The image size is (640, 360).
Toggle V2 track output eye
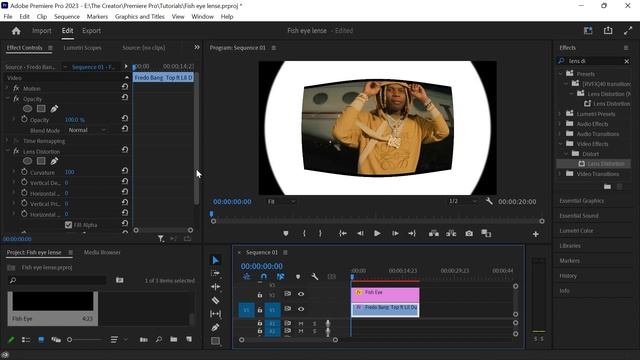coord(301,294)
